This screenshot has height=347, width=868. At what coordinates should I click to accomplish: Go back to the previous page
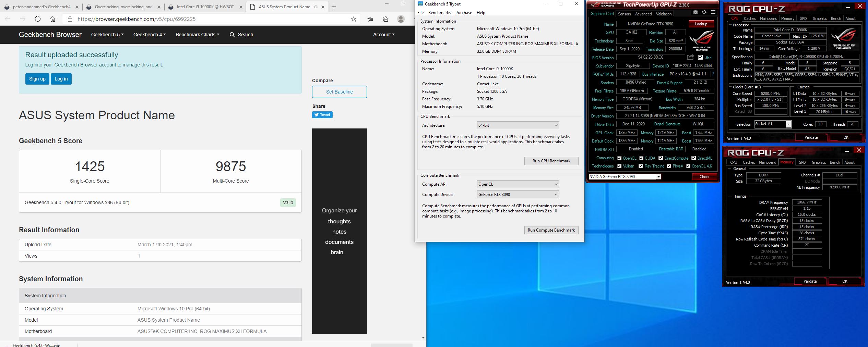tap(8, 19)
